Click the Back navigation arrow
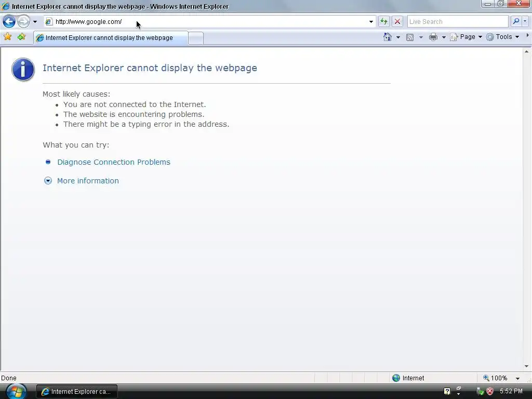Viewport: 532px width, 399px height. coord(9,22)
